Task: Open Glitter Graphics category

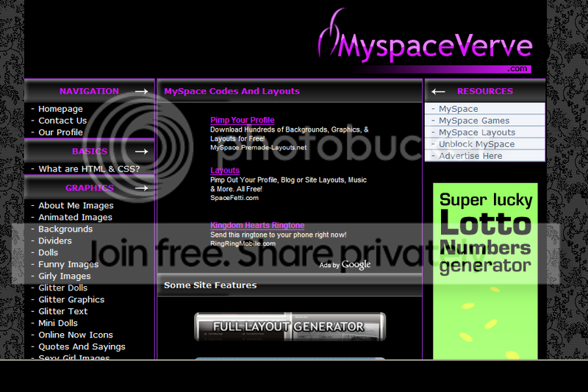Action: (71, 299)
